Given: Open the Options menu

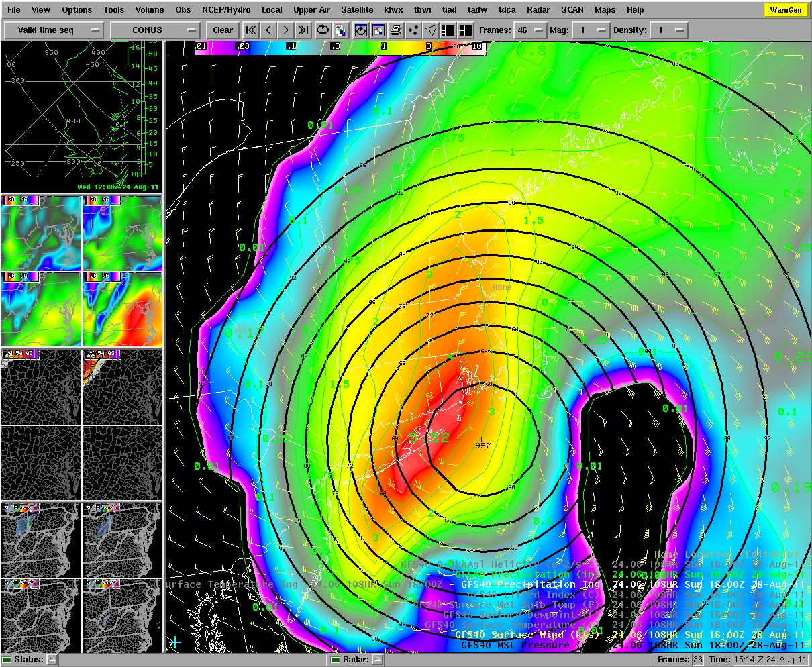Looking at the screenshot, I should click(77, 10).
